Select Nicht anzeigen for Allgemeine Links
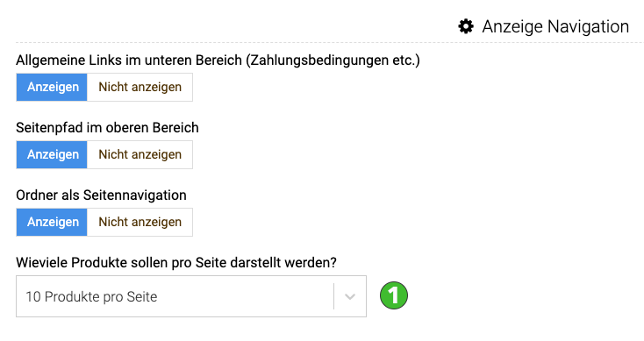Viewport: 644px width, 341px height. 140,87
